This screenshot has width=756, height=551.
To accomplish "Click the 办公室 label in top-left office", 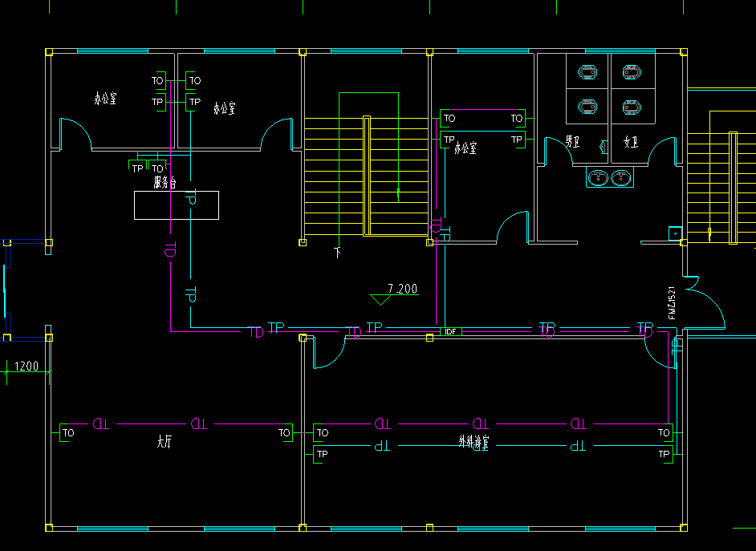I will tap(105, 99).
